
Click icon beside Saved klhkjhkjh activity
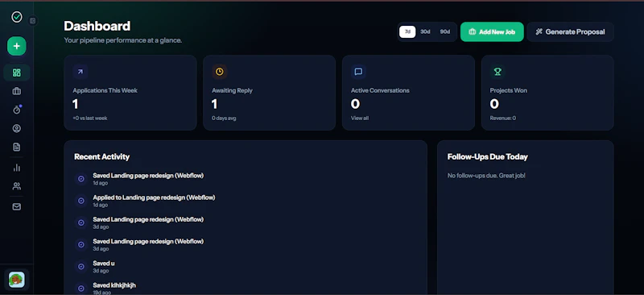point(81,289)
